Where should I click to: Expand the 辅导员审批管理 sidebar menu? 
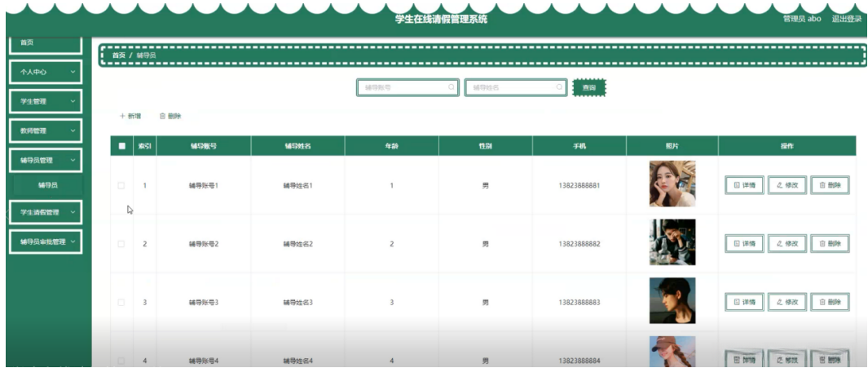click(46, 242)
